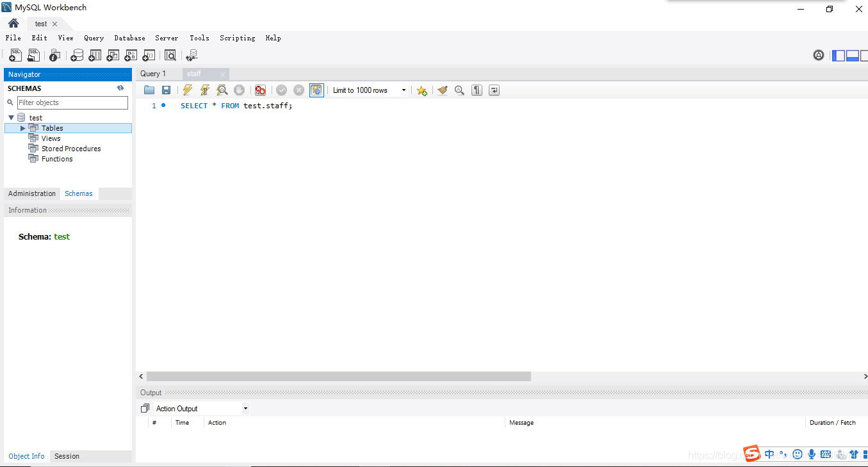Image resolution: width=868 pixels, height=467 pixels.
Task: Switch to the staff editor tab
Action: tap(194, 74)
